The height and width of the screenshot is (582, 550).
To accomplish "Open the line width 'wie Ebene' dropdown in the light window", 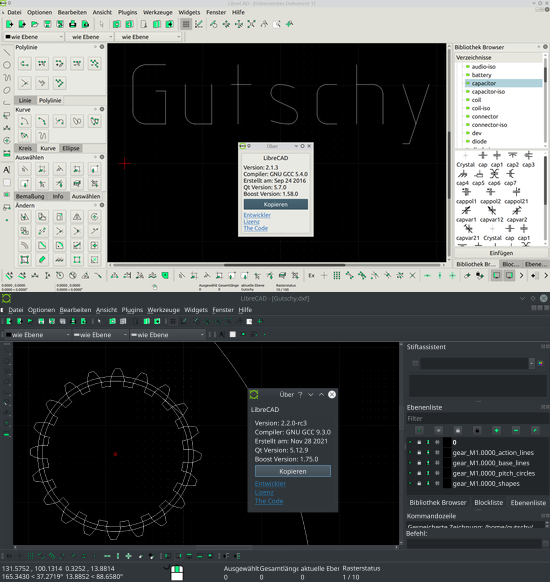I will click(x=89, y=37).
